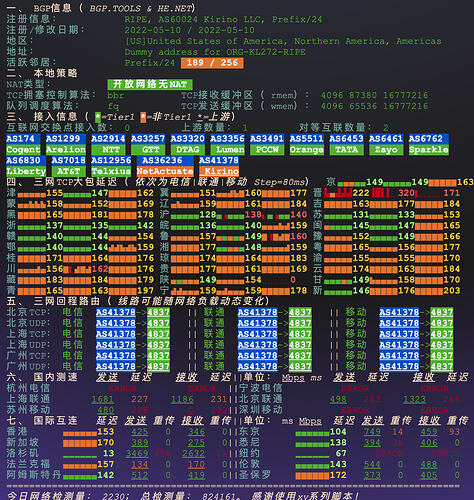Image resolution: width=474 pixels, height=500 pixels.
Task: Click the Tokyo send speed 749
Action: (372, 432)
